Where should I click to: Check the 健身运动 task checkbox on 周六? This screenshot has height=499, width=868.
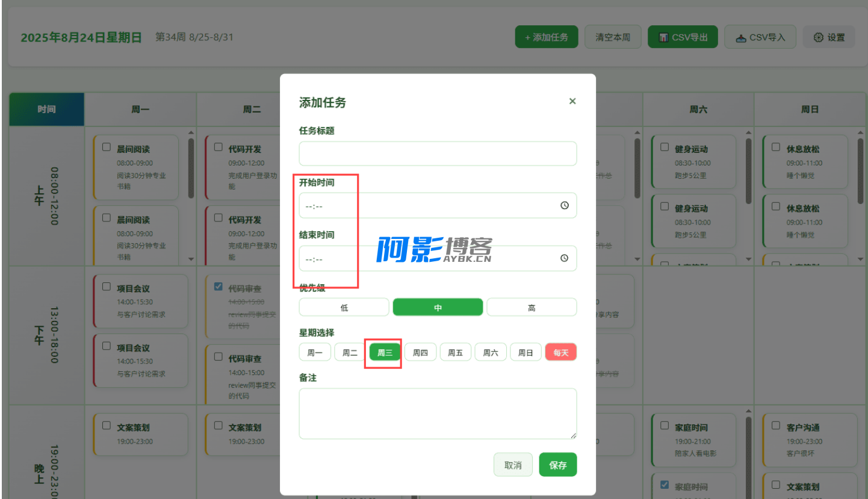point(665,147)
